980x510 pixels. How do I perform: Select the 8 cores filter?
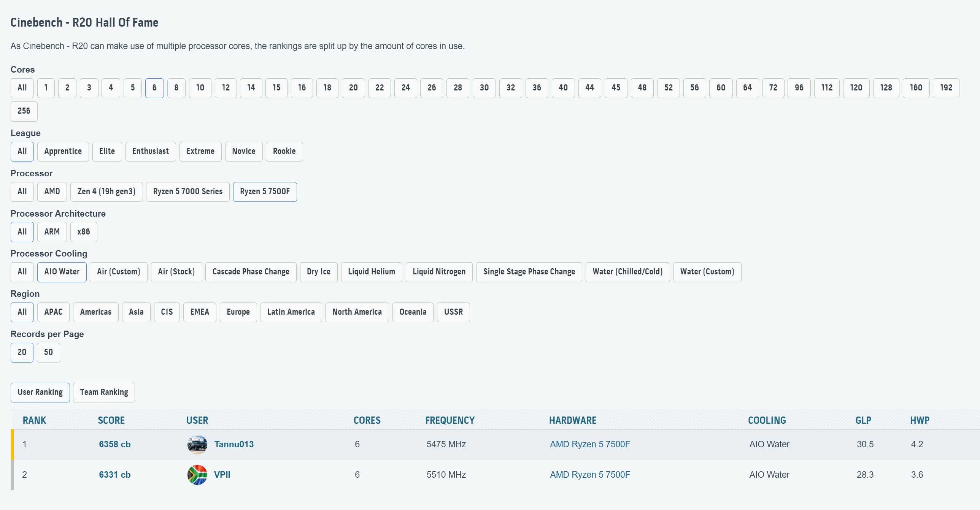[176, 88]
